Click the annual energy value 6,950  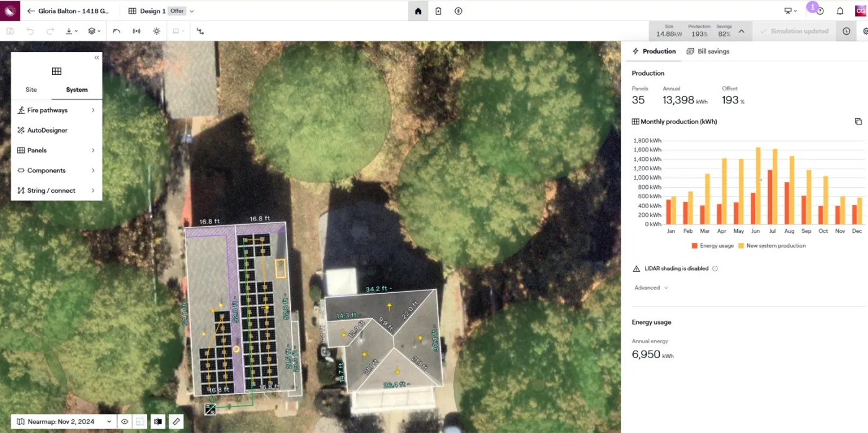[645, 355]
